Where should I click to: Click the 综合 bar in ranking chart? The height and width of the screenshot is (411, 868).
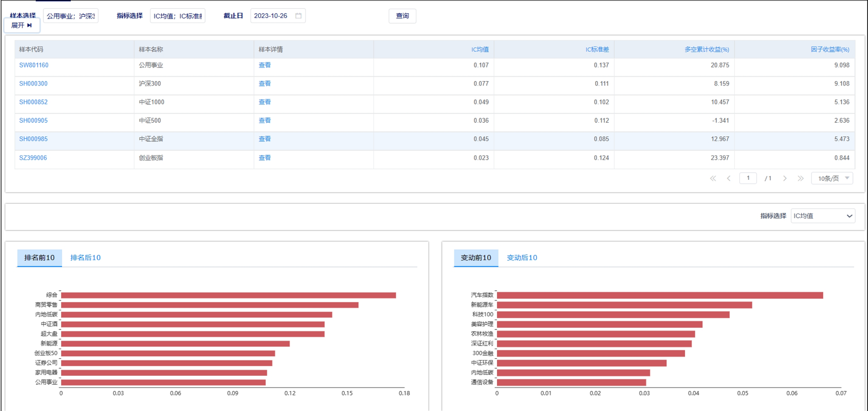coord(228,295)
